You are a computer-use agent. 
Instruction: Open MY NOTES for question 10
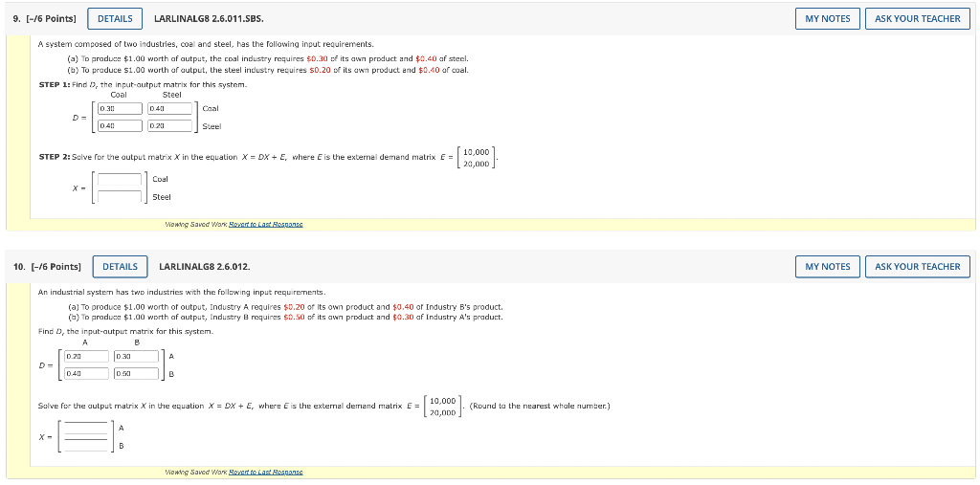pos(828,267)
